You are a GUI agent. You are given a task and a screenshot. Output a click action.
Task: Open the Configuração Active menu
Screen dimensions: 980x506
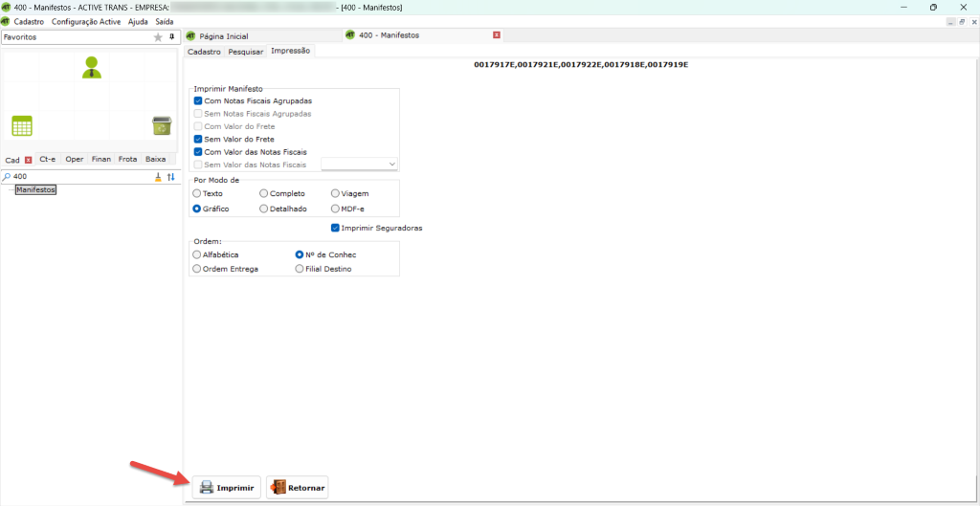coord(86,21)
